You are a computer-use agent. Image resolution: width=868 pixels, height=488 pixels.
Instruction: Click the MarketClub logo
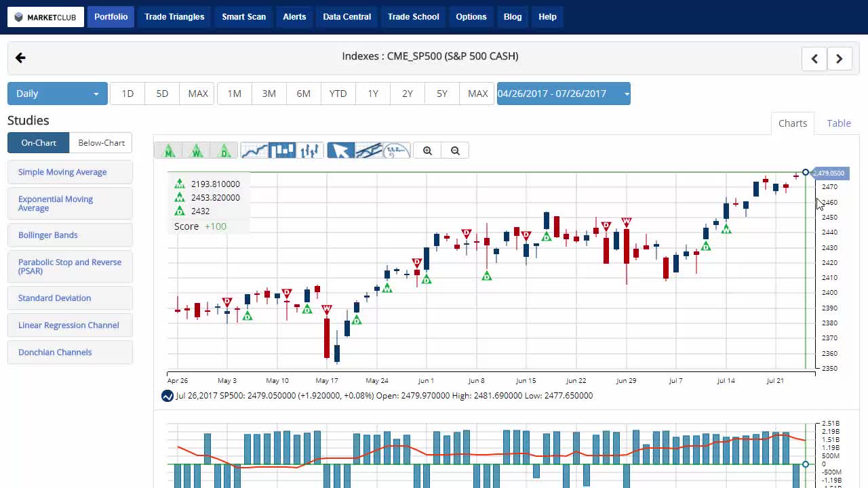point(46,17)
